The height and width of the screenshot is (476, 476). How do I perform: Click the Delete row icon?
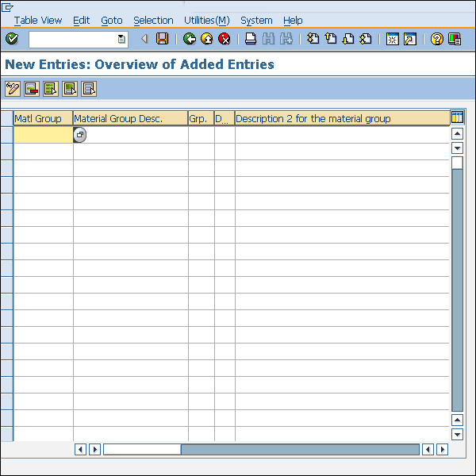click(x=32, y=89)
